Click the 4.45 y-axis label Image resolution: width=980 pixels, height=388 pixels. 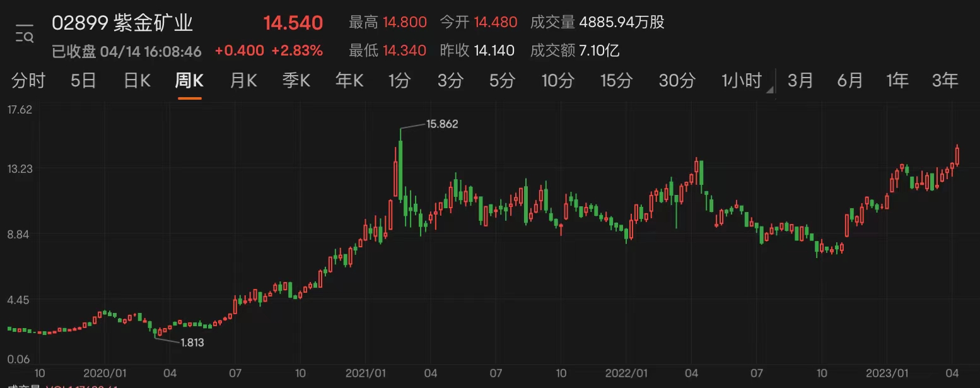pyautogui.click(x=18, y=299)
